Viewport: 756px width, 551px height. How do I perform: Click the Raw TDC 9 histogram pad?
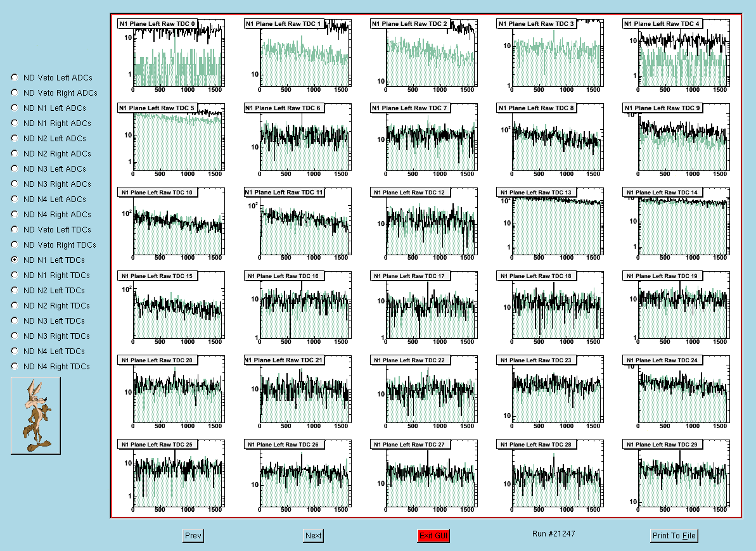[676, 140]
